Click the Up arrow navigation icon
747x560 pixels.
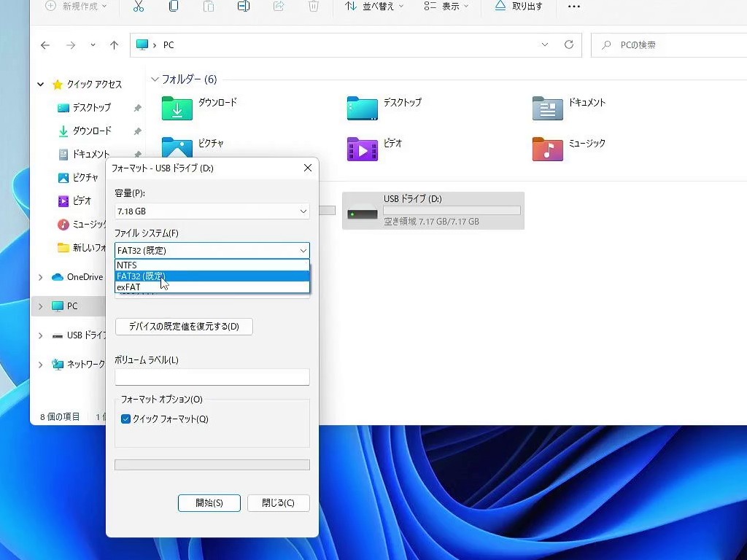114,45
